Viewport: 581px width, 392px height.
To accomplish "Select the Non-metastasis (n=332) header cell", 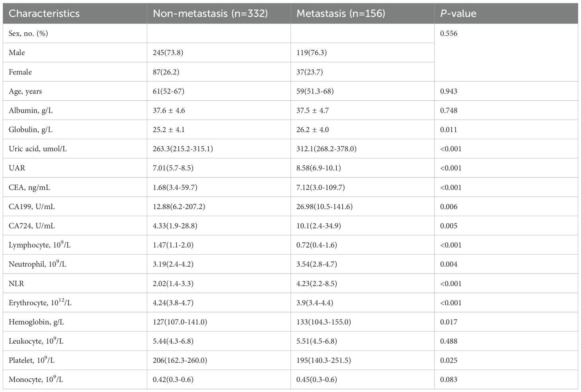I will click(210, 14).
